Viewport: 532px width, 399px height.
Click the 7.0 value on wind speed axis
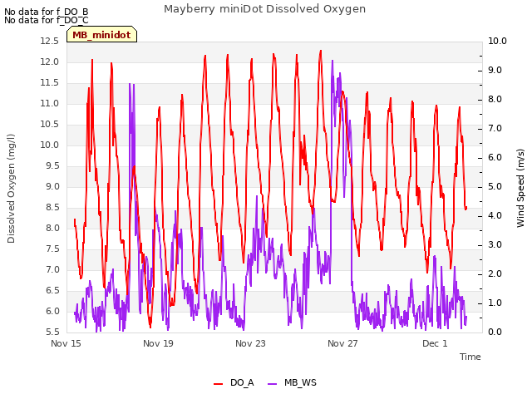click(495, 128)
